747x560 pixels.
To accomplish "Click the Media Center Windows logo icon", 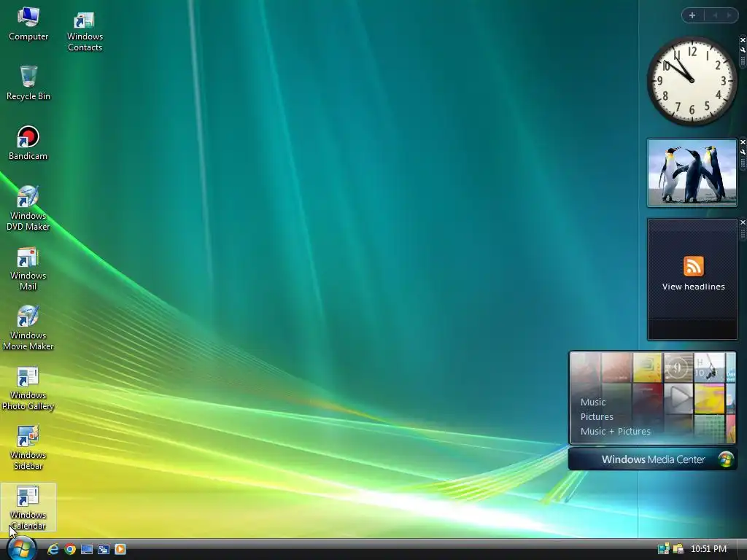I will click(x=726, y=459).
